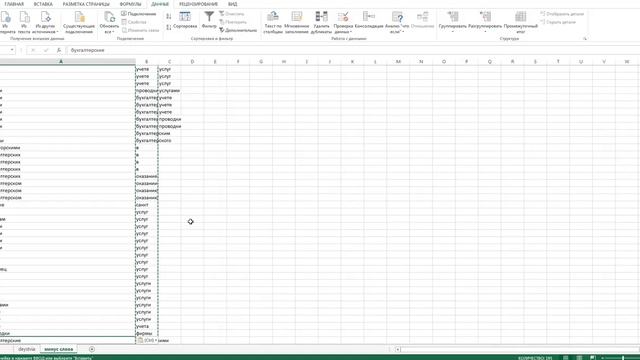This screenshot has height=360, width=640.
Task: Click Повторить filter button
Action: click(x=233, y=22)
